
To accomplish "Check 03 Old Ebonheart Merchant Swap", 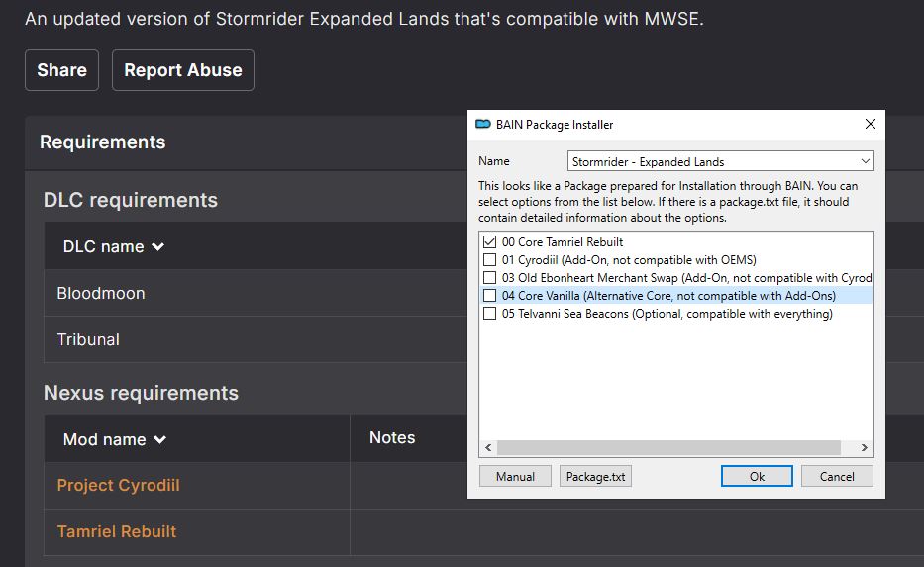I will (x=489, y=277).
